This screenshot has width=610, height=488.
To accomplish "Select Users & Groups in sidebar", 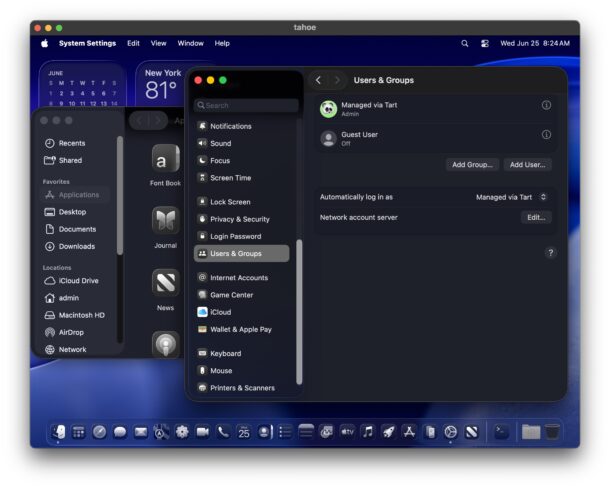I will coord(242,253).
